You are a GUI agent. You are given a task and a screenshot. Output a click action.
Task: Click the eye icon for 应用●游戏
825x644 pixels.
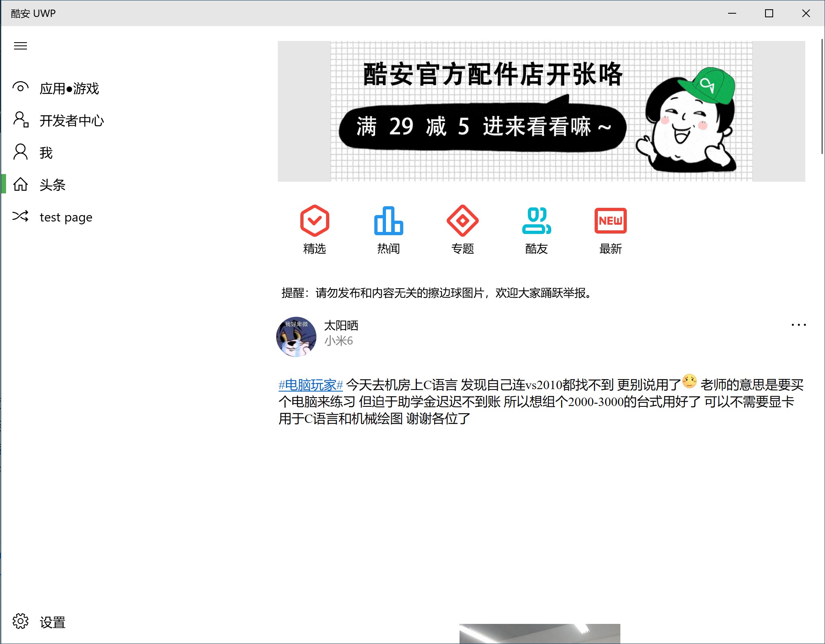[21, 88]
